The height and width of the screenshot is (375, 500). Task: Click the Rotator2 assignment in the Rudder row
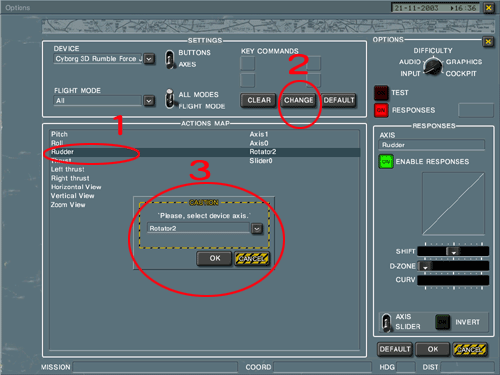[263, 152]
